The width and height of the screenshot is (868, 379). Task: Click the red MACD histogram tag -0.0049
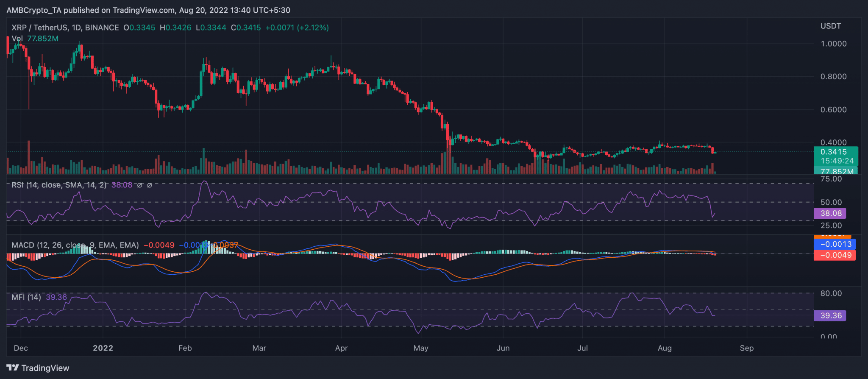coord(835,255)
